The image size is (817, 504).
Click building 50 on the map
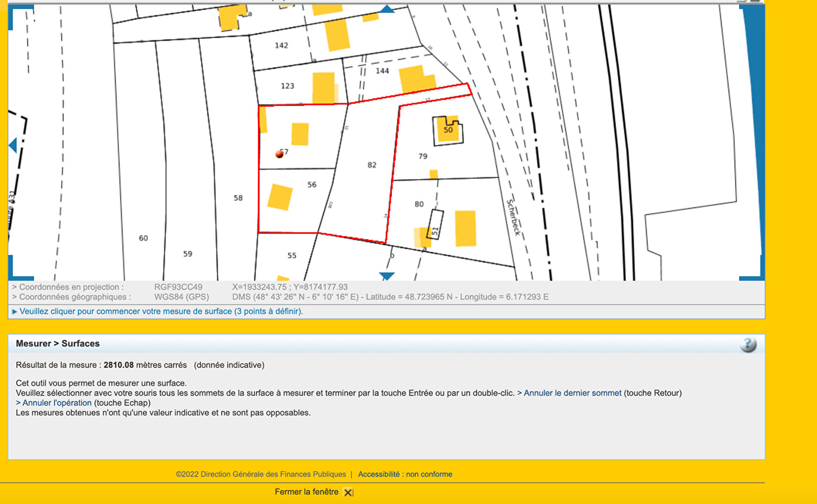[x=448, y=129]
